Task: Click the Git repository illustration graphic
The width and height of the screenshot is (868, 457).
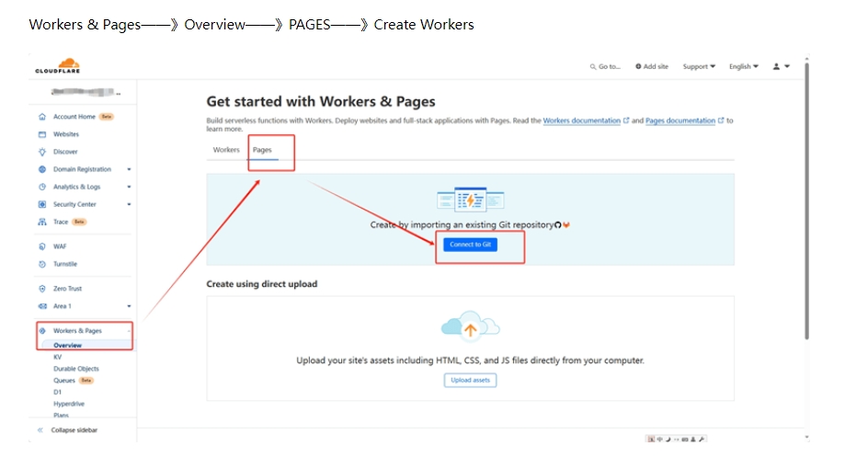Action: (471, 200)
